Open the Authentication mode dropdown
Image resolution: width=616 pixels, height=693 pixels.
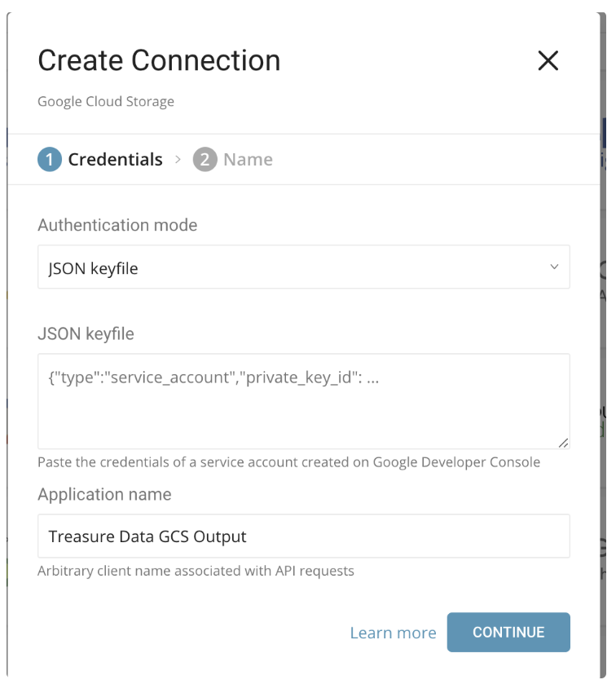(303, 267)
